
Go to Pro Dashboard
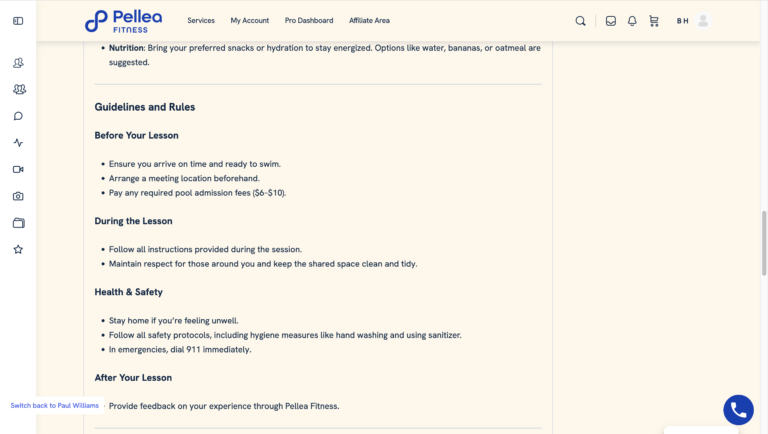pyautogui.click(x=309, y=21)
